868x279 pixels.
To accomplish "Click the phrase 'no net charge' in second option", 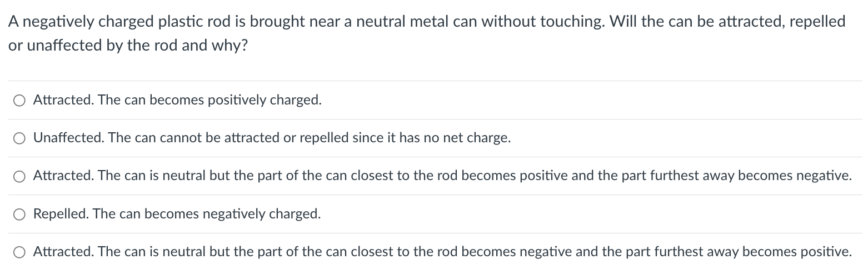I will coord(468,138).
